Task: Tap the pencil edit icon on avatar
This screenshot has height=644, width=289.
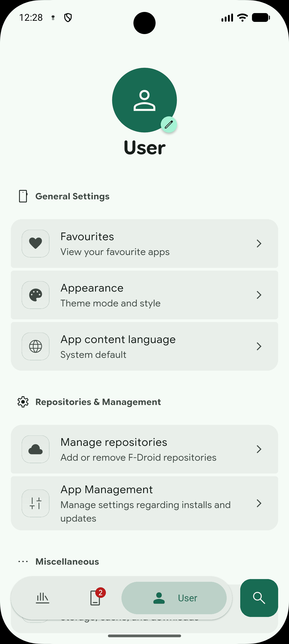Action: tap(169, 124)
